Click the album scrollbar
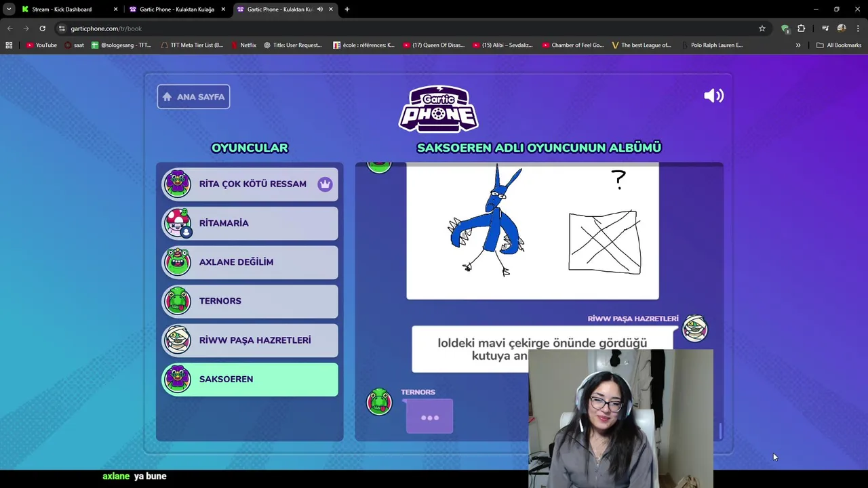The image size is (868, 488). click(720, 430)
